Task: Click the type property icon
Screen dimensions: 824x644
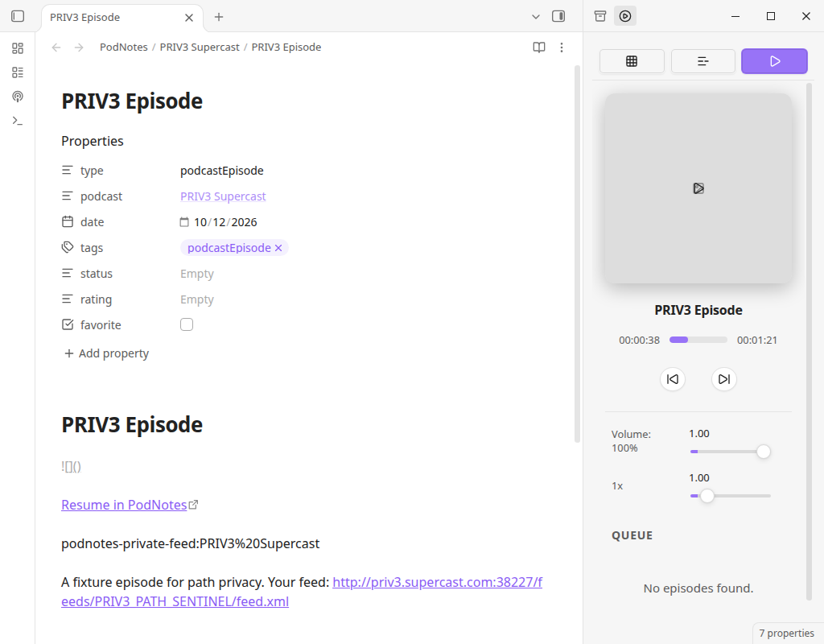Action: [x=68, y=171]
